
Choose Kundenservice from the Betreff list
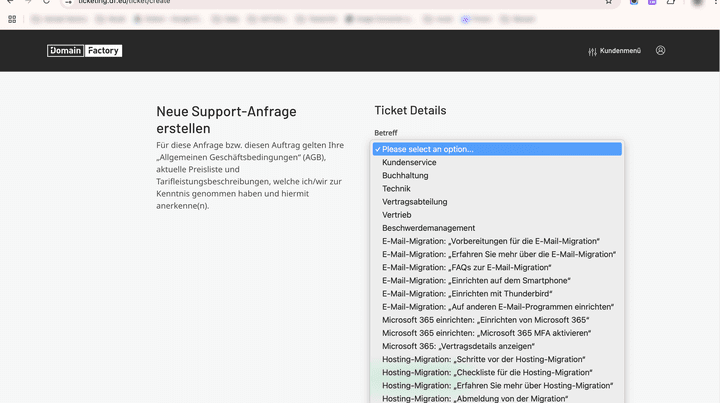coord(409,162)
